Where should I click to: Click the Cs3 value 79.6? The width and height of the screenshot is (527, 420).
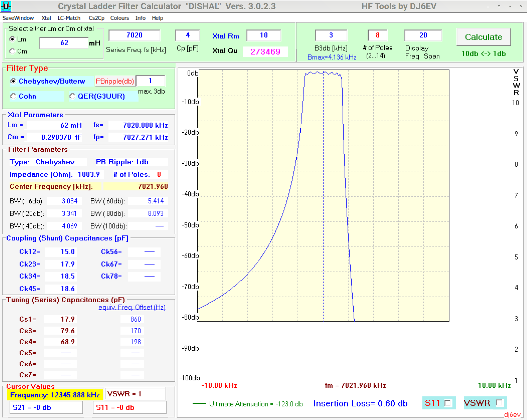coord(60,331)
